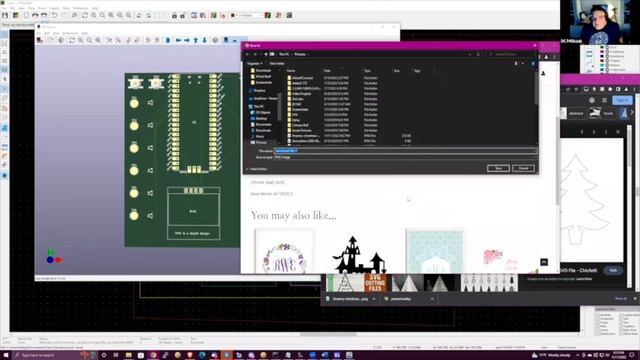Refresh the folder listing in the dialog
Image resolution: width=640 pixels, height=360 pixels.
pos(478,54)
